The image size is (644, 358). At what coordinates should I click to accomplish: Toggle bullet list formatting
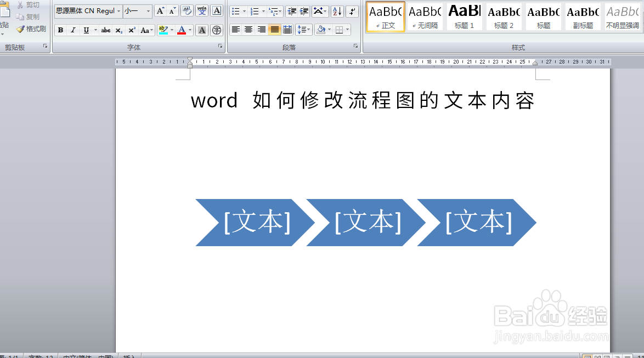pos(235,10)
